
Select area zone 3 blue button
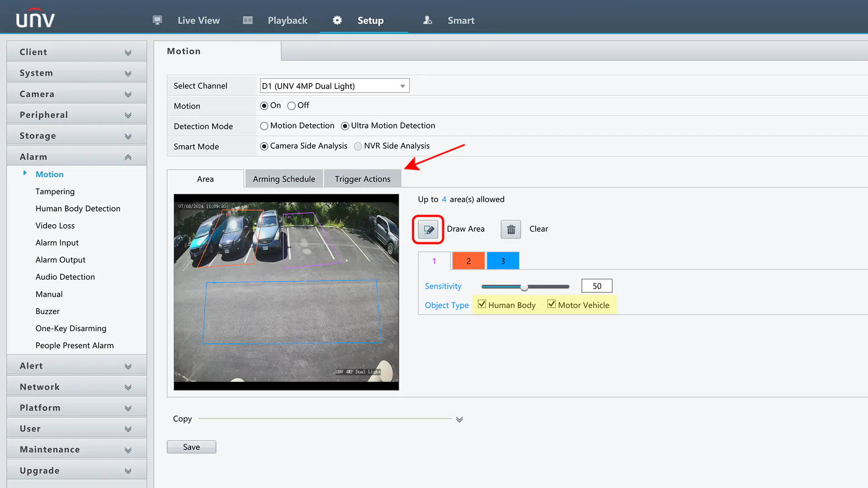503,260
